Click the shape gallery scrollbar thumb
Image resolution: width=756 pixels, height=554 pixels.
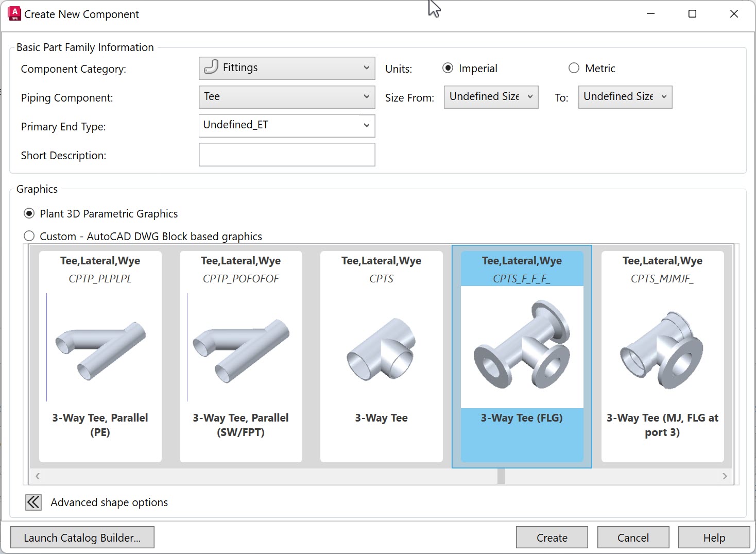tap(501, 476)
